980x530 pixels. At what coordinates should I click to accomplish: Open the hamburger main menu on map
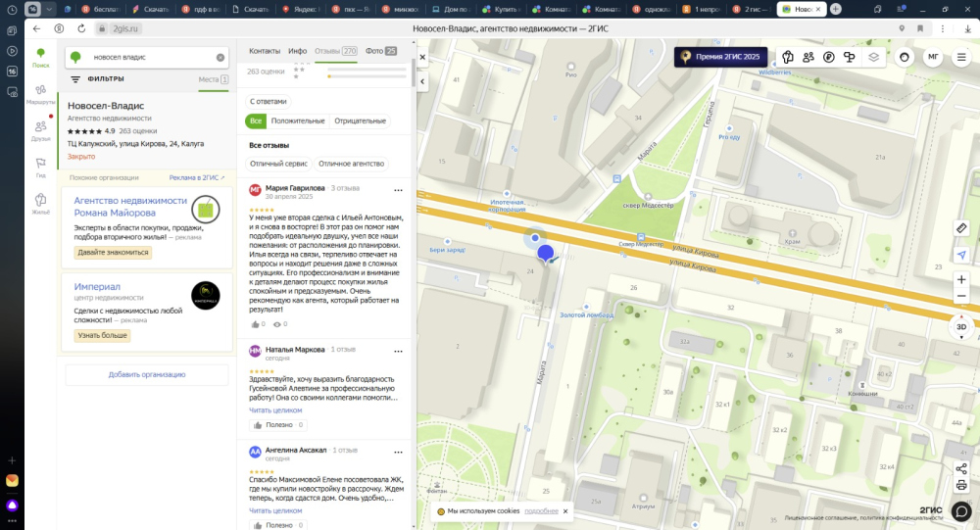tap(961, 57)
